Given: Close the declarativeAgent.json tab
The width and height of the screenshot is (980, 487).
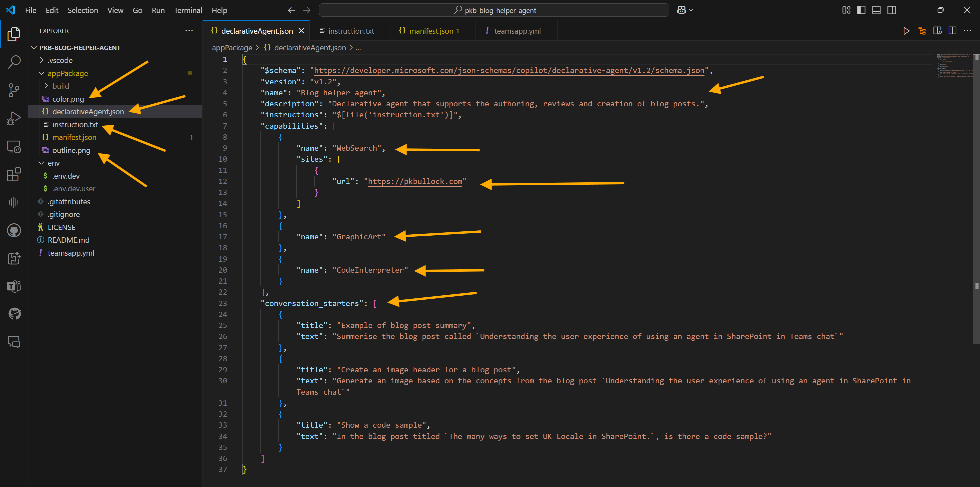Looking at the screenshot, I should point(301,31).
